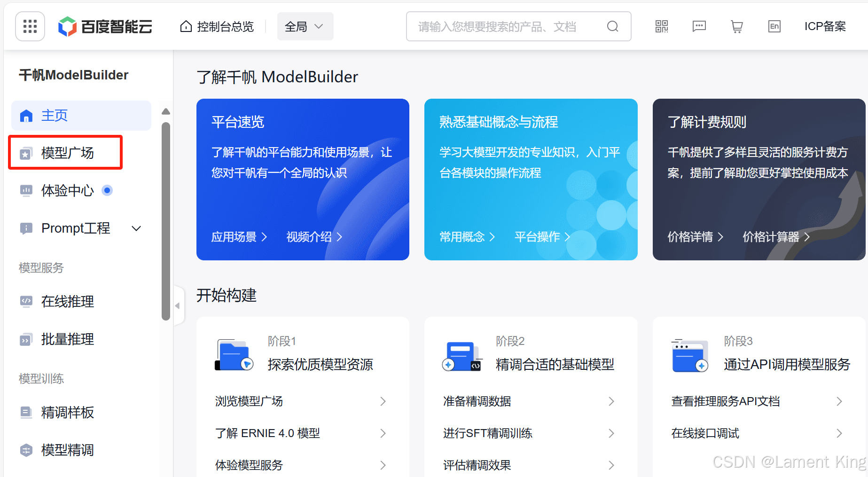Image resolution: width=868 pixels, height=477 pixels.
Task: Click the search magnifier icon
Action: (x=612, y=26)
